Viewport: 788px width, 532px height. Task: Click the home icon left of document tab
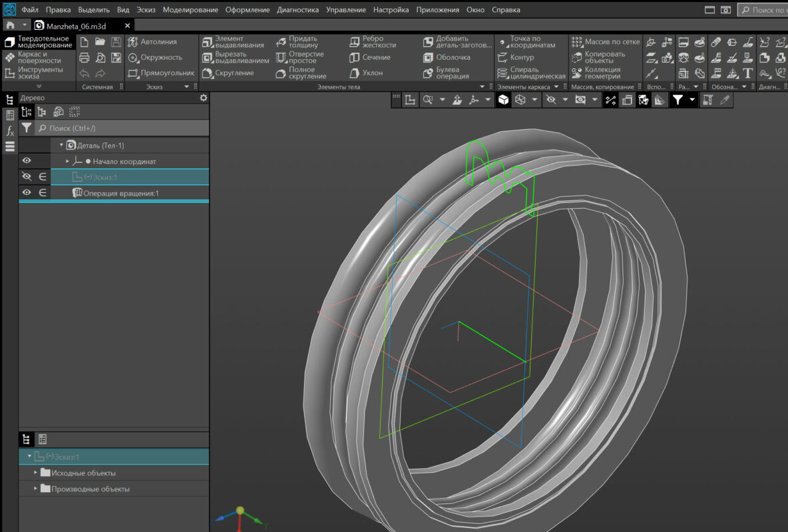(10, 25)
